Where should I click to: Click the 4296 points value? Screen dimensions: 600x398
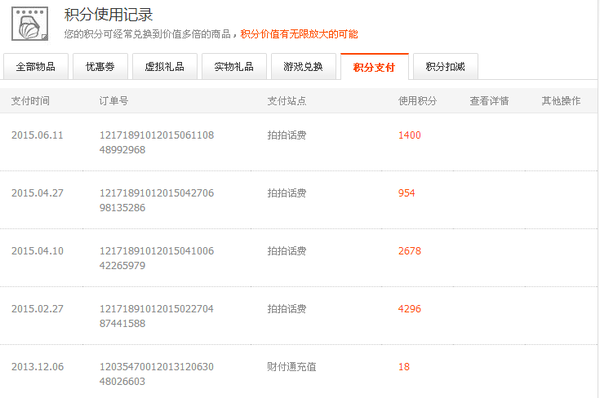(409, 308)
